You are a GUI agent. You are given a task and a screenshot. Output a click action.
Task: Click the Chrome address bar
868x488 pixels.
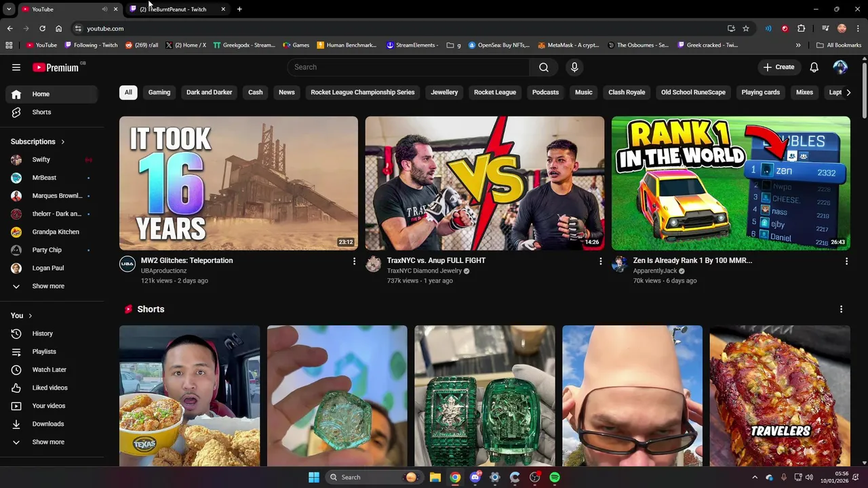tap(400, 28)
